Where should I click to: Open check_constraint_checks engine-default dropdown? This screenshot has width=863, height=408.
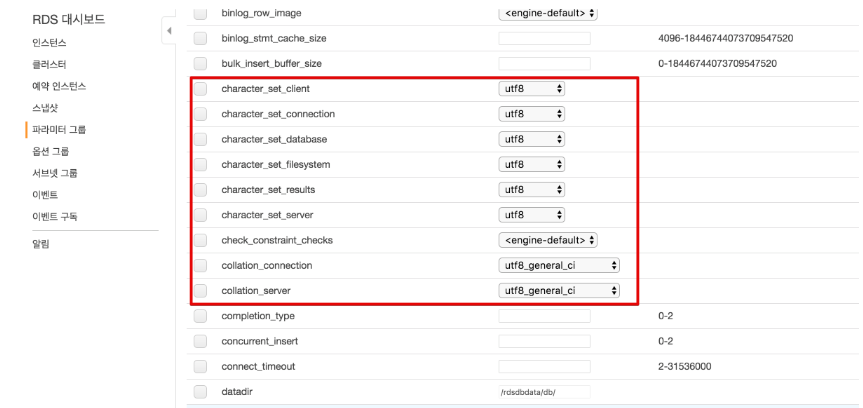click(548, 241)
